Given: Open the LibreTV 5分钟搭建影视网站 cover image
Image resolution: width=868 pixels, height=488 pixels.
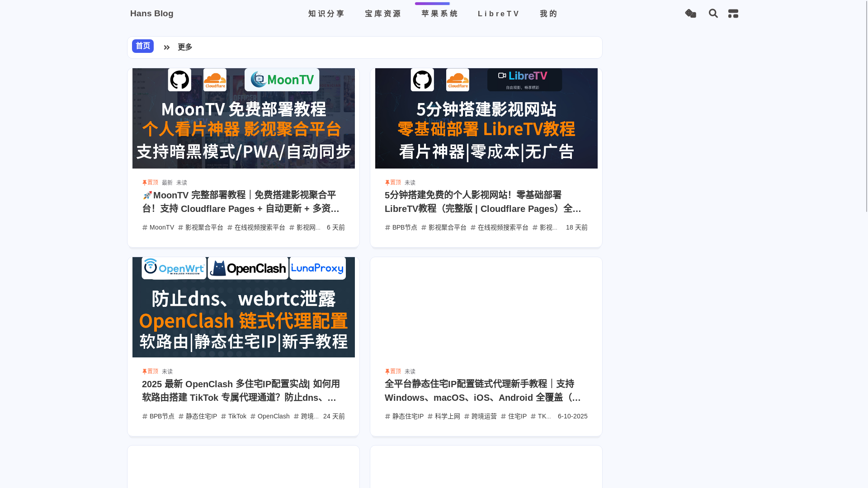Looking at the screenshot, I should point(486,118).
